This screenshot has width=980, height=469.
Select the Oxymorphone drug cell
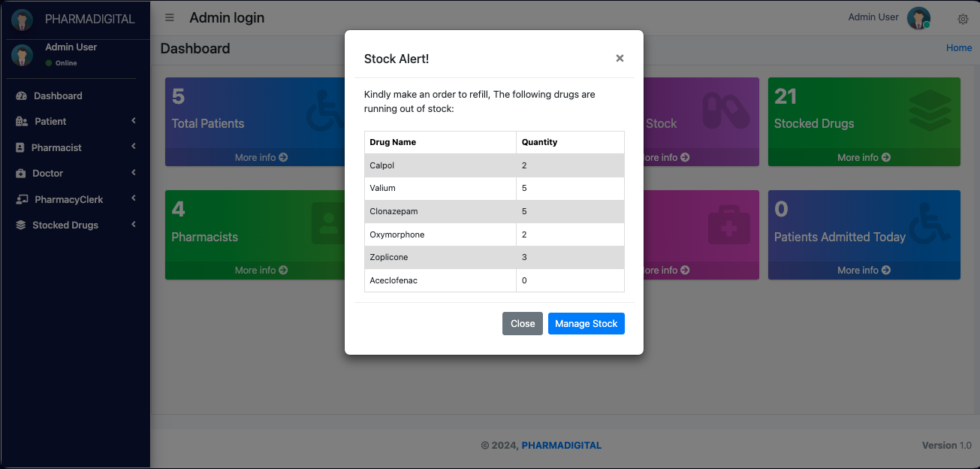(440, 234)
